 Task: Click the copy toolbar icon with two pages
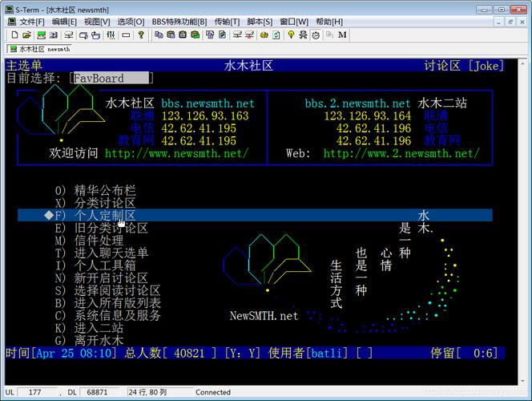pyautogui.click(x=159, y=34)
